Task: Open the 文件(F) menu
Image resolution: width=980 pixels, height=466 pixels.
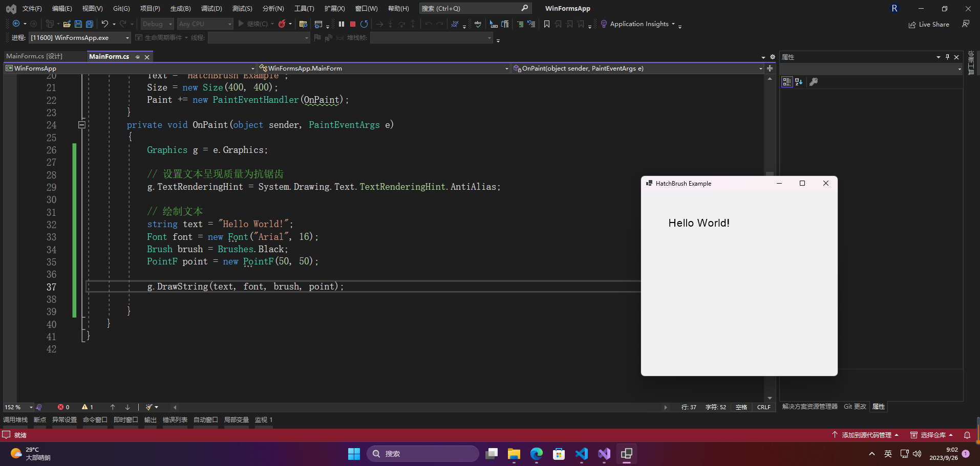Action: tap(32, 8)
